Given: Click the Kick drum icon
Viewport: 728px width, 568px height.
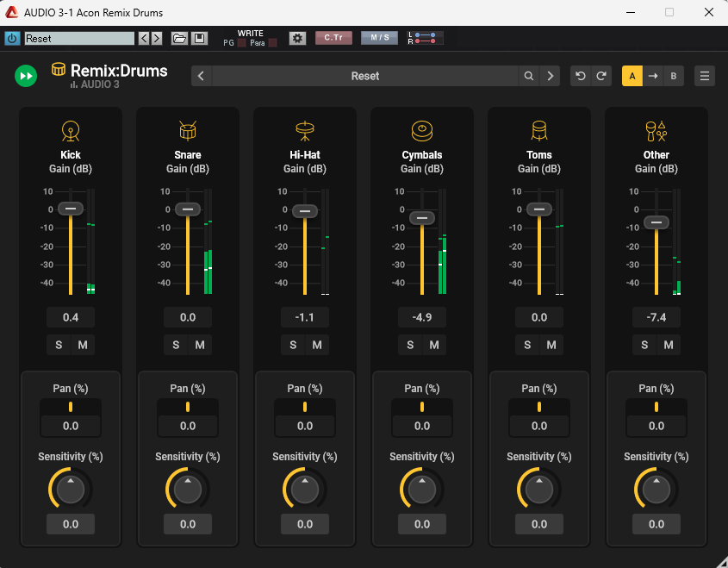Looking at the screenshot, I should pos(71,131).
